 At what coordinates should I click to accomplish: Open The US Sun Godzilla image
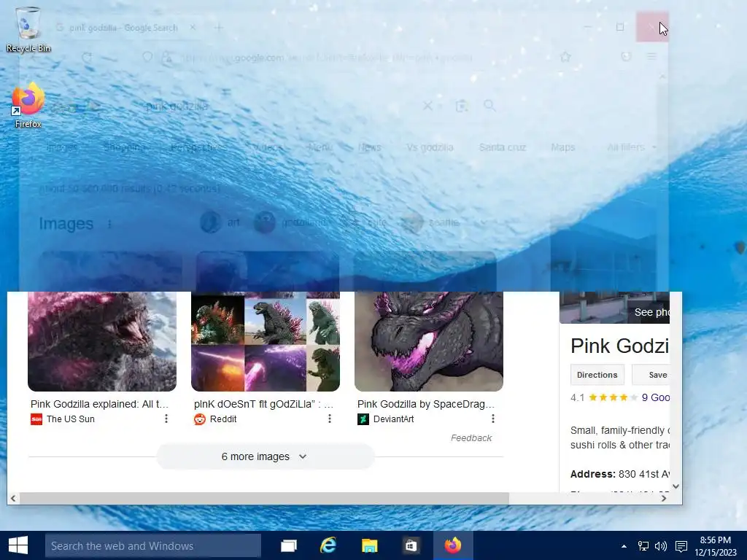tap(102, 341)
